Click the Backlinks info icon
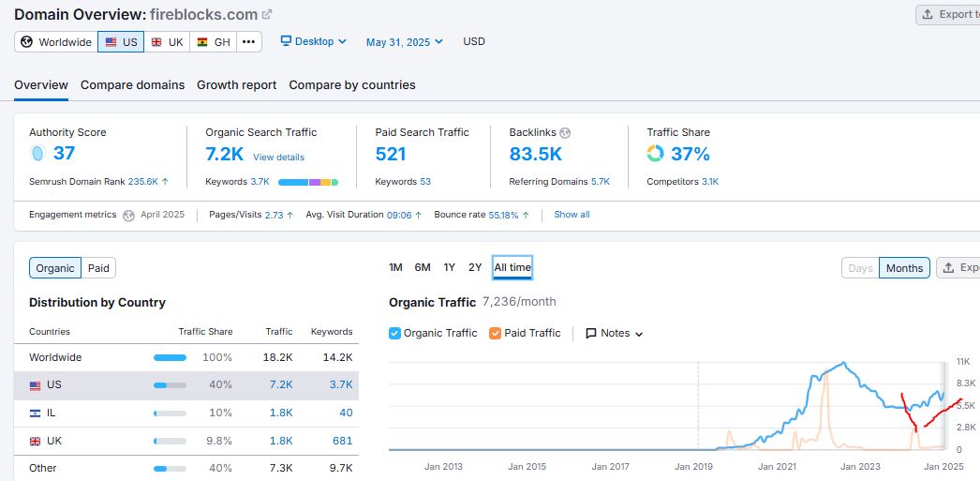The image size is (980, 481). point(565,133)
